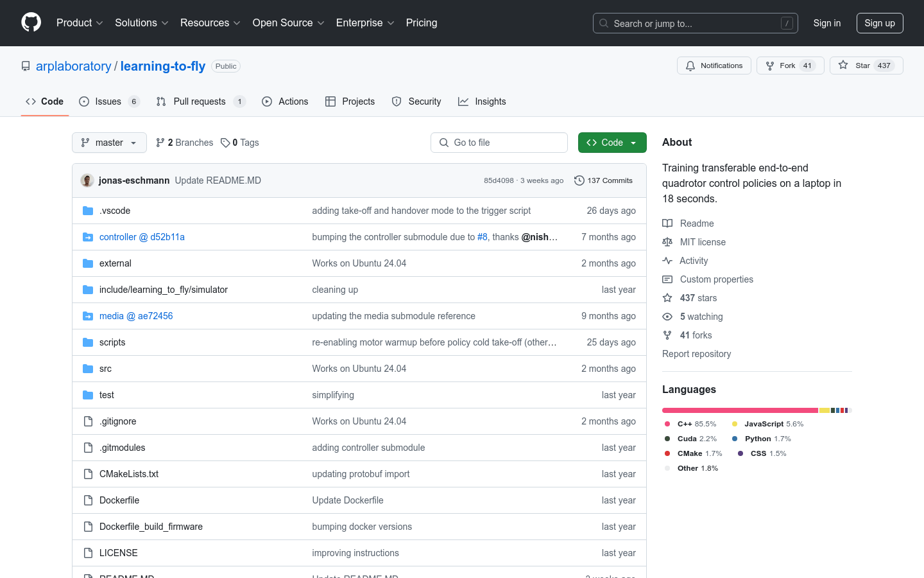Open the Solutions dropdown menu

tap(142, 22)
